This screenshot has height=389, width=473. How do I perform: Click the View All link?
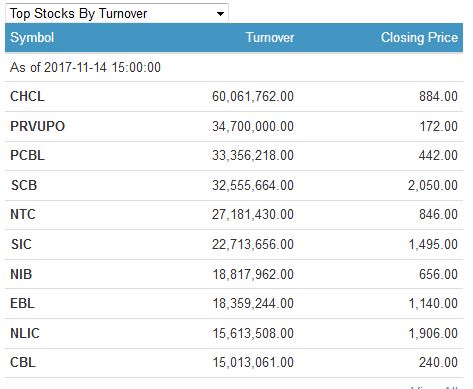click(435, 387)
